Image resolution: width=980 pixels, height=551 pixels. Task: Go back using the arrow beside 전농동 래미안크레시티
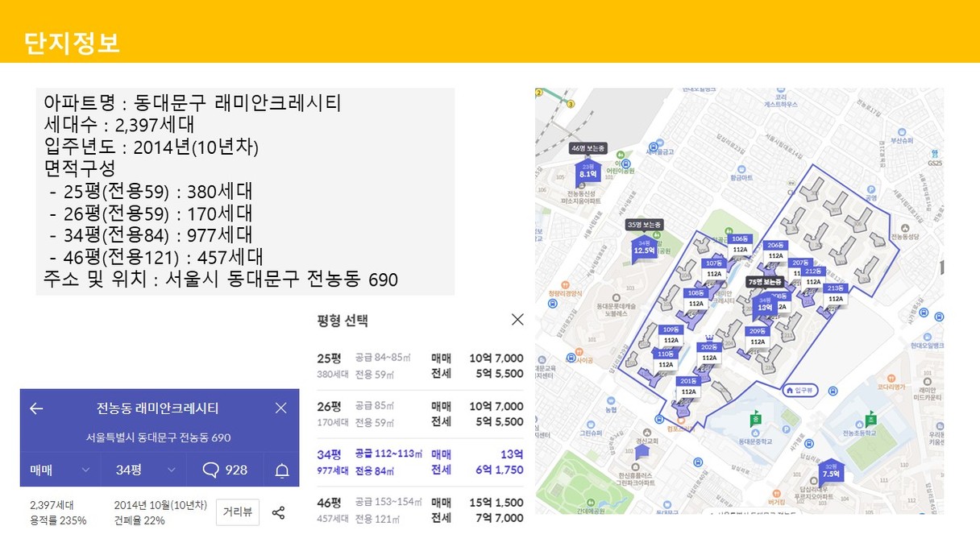[36, 408]
